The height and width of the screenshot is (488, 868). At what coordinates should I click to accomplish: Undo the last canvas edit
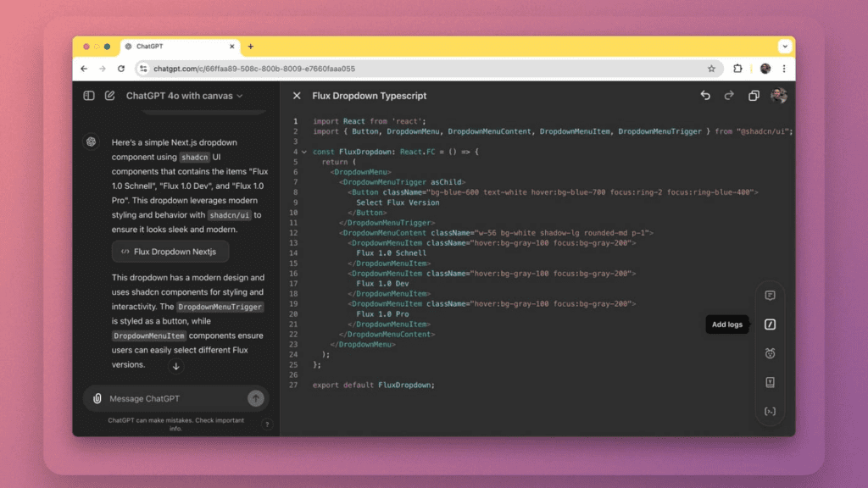click(705, 96)
